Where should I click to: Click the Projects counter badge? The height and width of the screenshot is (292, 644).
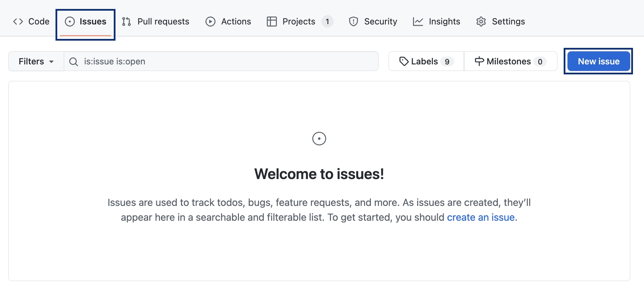click(x=327, y=22)
